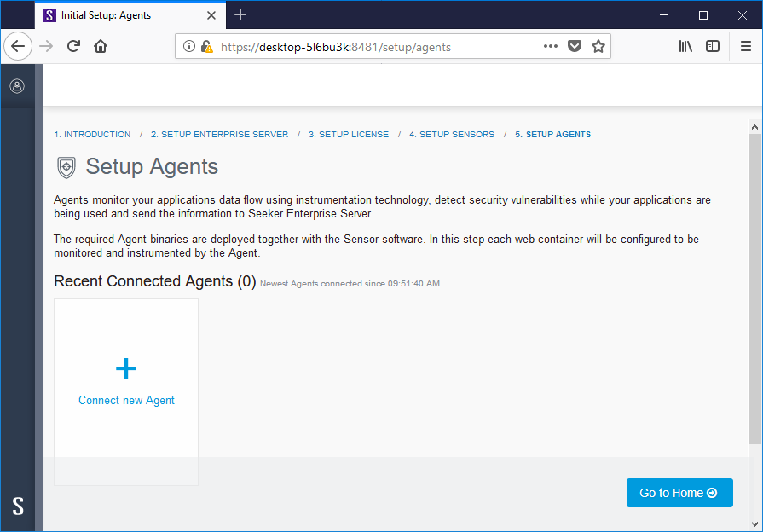763x532 pixels.
Task: Open the browser home page
Action: click(101, 46)
